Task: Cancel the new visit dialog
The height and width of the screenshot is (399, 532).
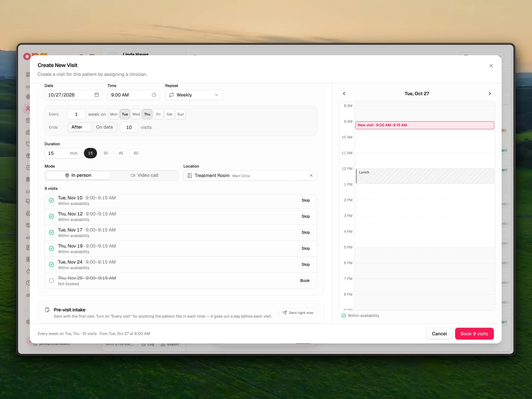Action: click(439, 334)
